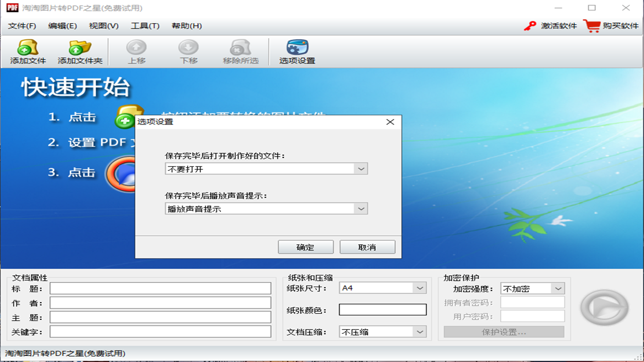Click the 取消 button in the dialog

pos(367,247)
